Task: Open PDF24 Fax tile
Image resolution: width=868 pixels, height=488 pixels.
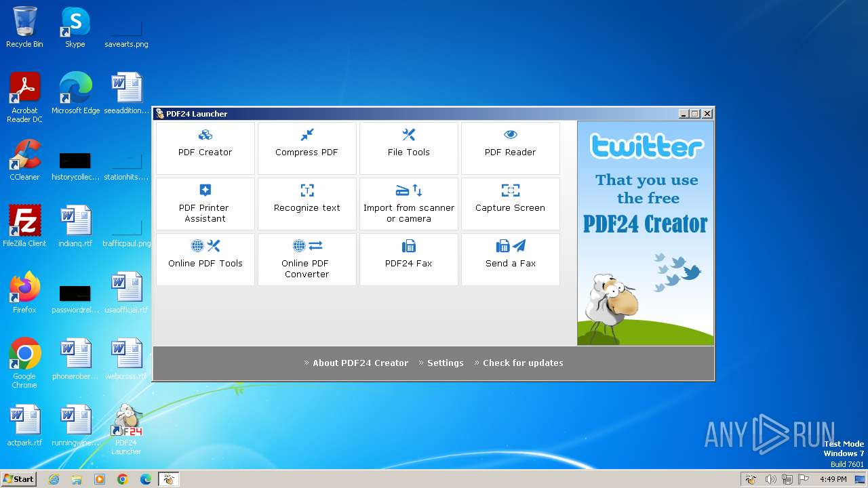Action: [x=409, y=259]
